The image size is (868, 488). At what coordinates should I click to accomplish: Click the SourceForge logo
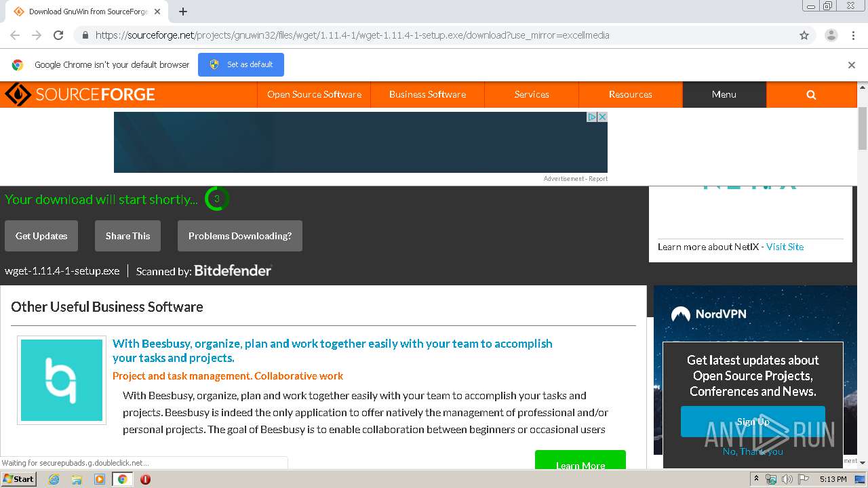click(80, 94)
